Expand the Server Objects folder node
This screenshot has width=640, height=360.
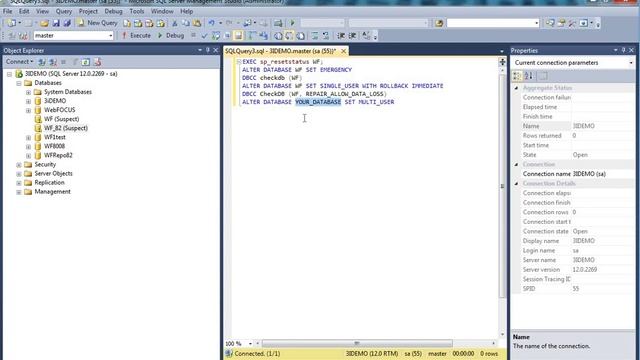click(x=19, y=174)
